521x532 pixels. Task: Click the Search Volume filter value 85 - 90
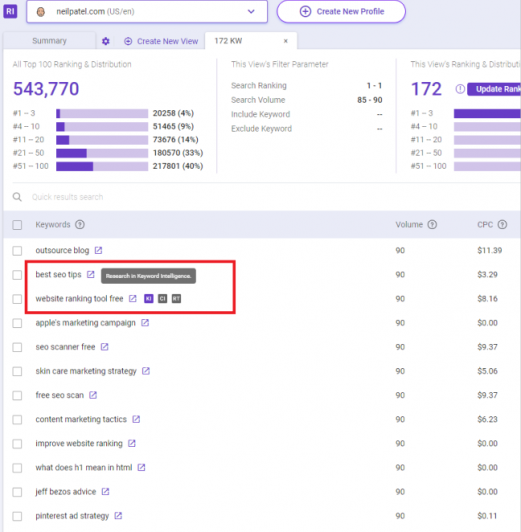pyautogui.click(x=370, y=100)
